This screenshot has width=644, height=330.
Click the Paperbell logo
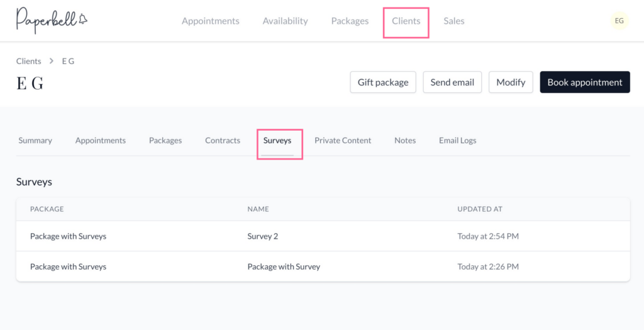click(52, 20)
